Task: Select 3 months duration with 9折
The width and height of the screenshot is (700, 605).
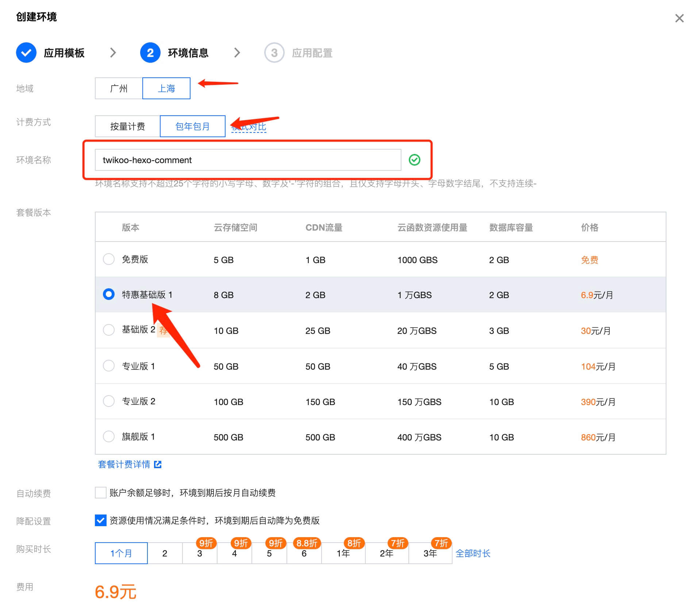Action: coord(200,553)
